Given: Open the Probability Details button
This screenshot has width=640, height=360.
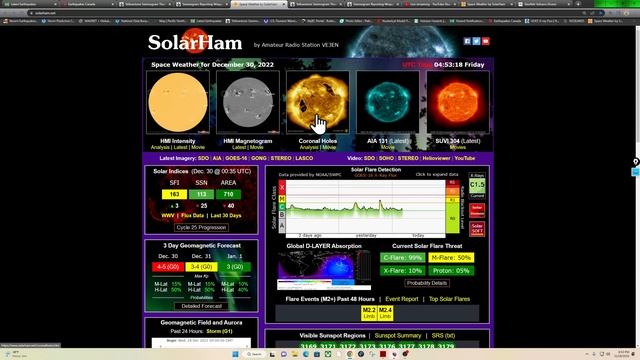Looking at the screenshot, I should coord(427,283).
